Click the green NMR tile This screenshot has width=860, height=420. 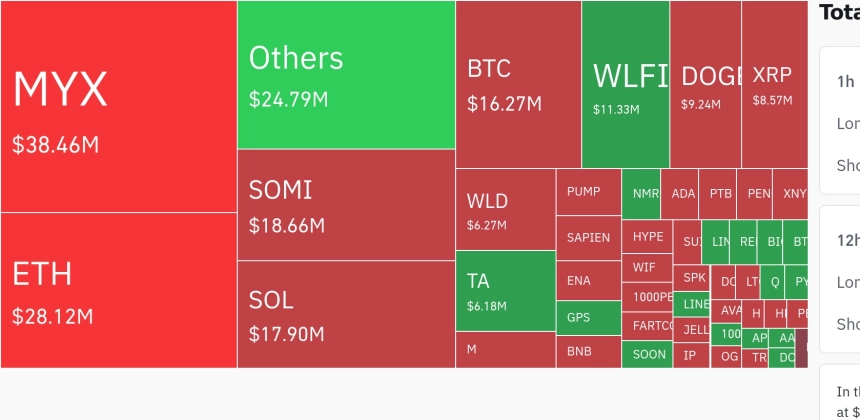(x=641, y=194)
